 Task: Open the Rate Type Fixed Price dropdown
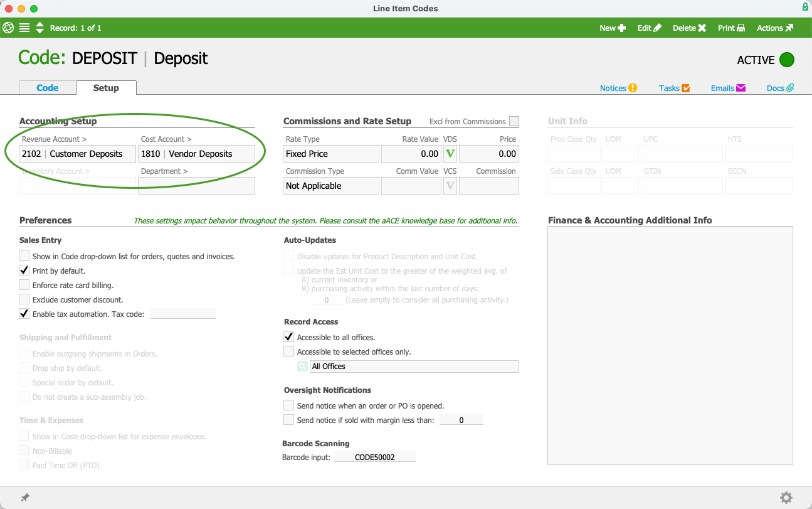(331, 154)
